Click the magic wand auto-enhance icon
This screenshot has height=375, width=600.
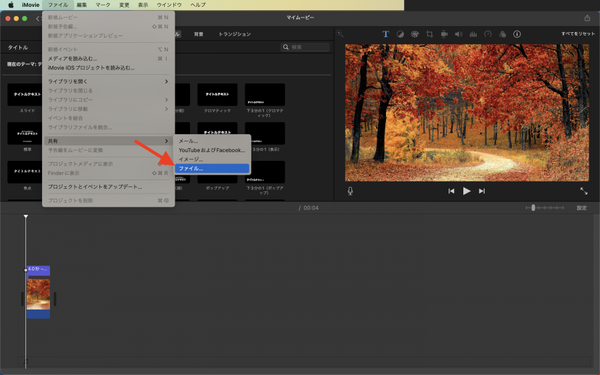pyautogui.click(x=339, y=34)
